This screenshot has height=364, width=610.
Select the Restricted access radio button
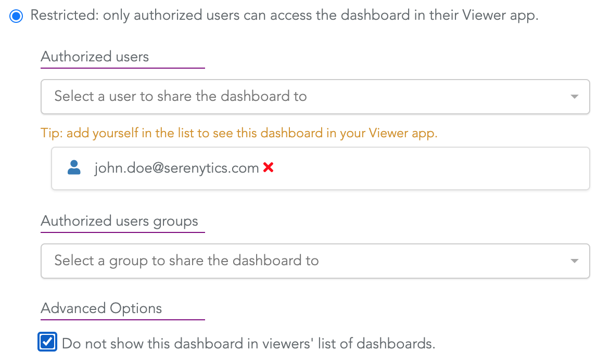[x=16, y=16]
